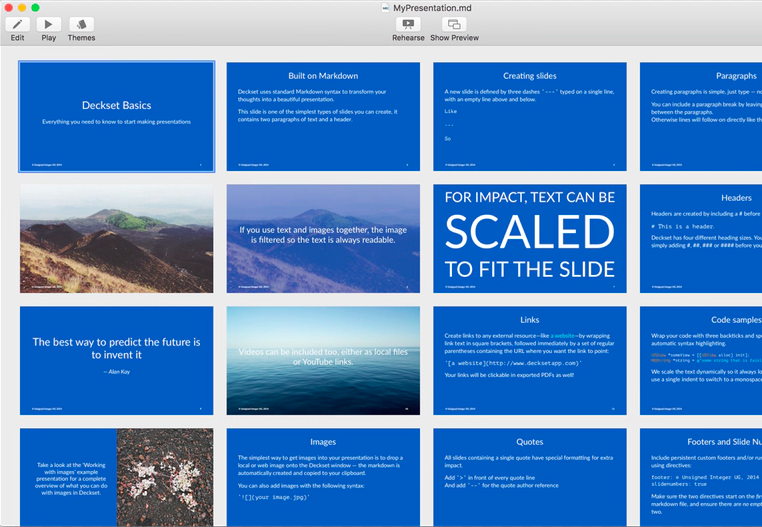
Task: Click the Rehearse icon
Action: point(408,24)
